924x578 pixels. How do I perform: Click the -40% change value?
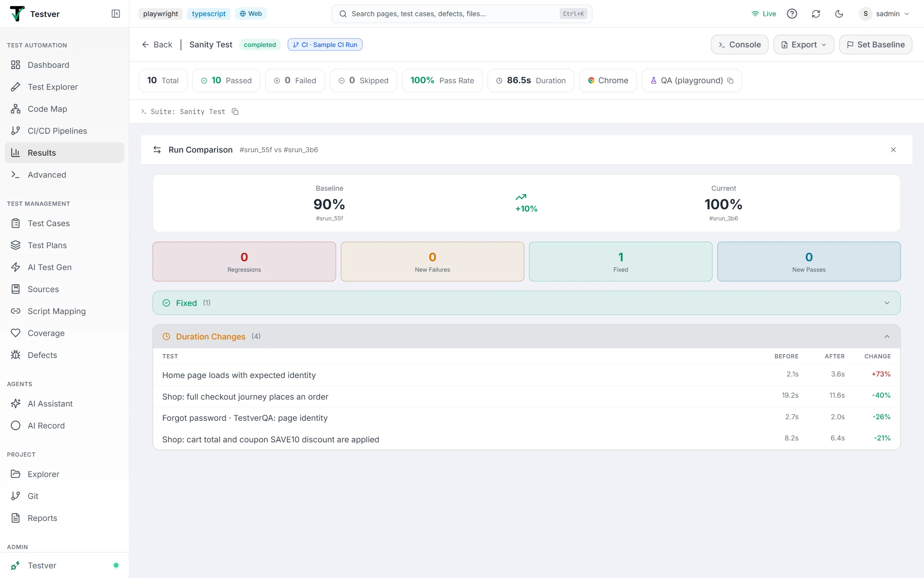coord(881,395)
